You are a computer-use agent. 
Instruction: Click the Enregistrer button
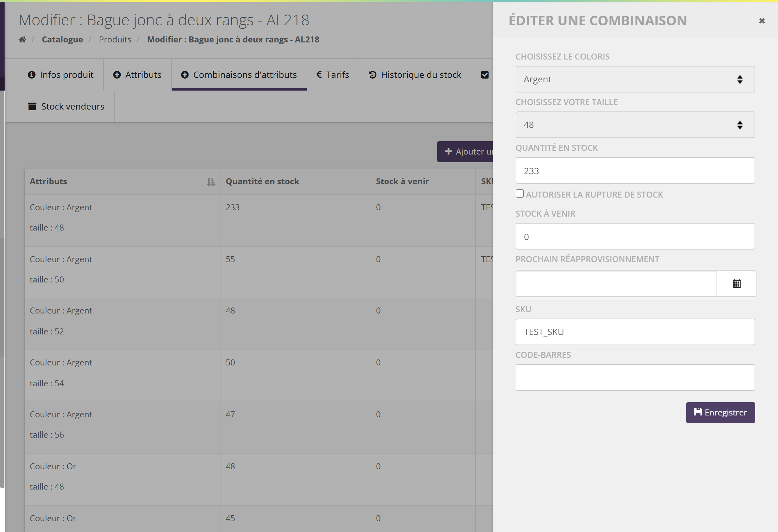[x=720, y=413]
